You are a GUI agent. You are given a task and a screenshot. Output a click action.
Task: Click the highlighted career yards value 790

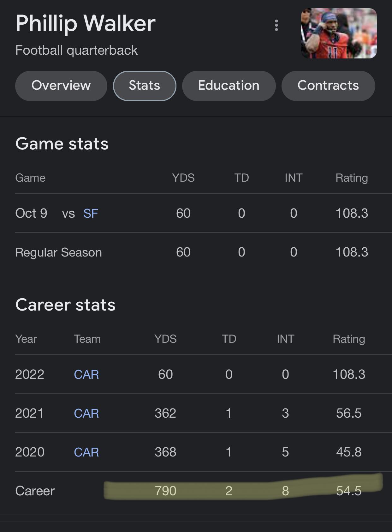(165, 491)
